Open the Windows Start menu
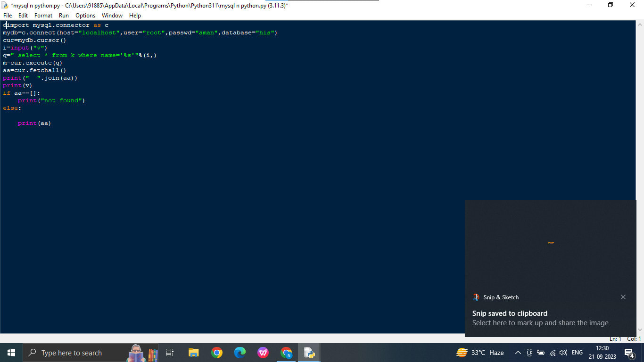644x362 pixels. (11, 353)
